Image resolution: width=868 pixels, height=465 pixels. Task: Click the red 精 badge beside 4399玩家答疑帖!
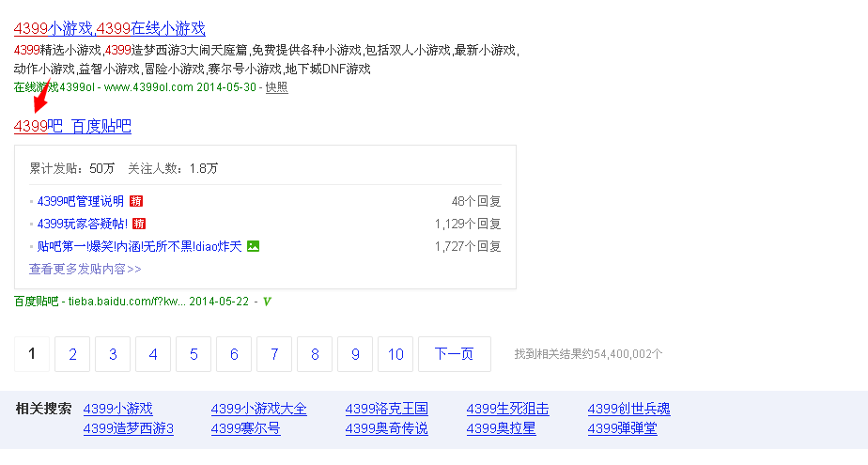tap(139, 224)
